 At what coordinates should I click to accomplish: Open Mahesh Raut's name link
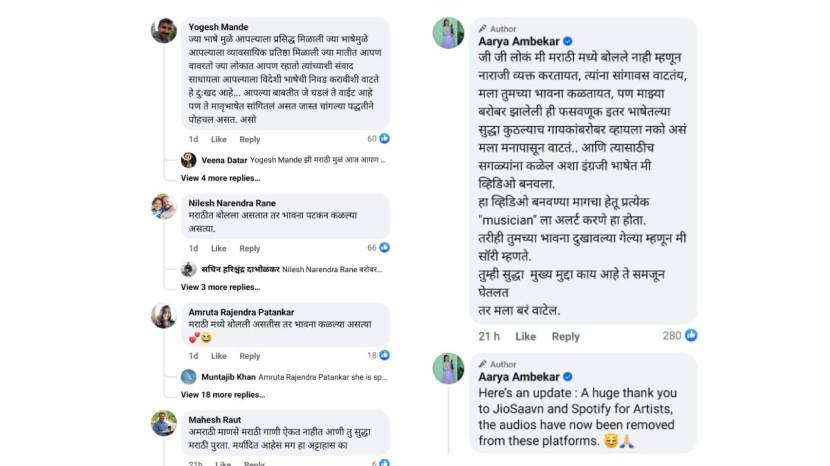[216, 419]
